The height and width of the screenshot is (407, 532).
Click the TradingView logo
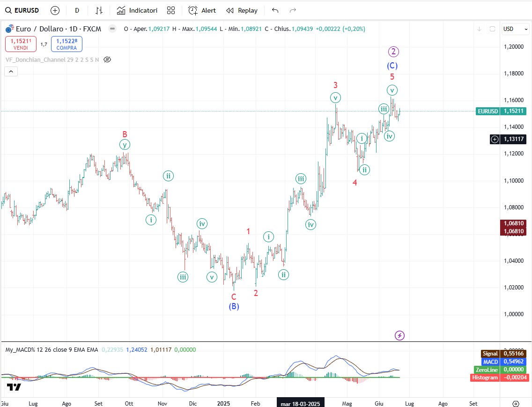click(14, 387)
